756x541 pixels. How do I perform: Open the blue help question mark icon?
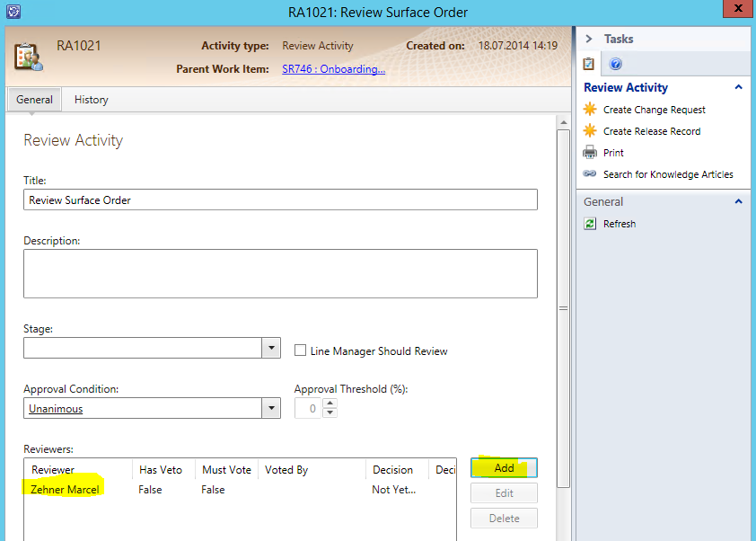[615, 64]
